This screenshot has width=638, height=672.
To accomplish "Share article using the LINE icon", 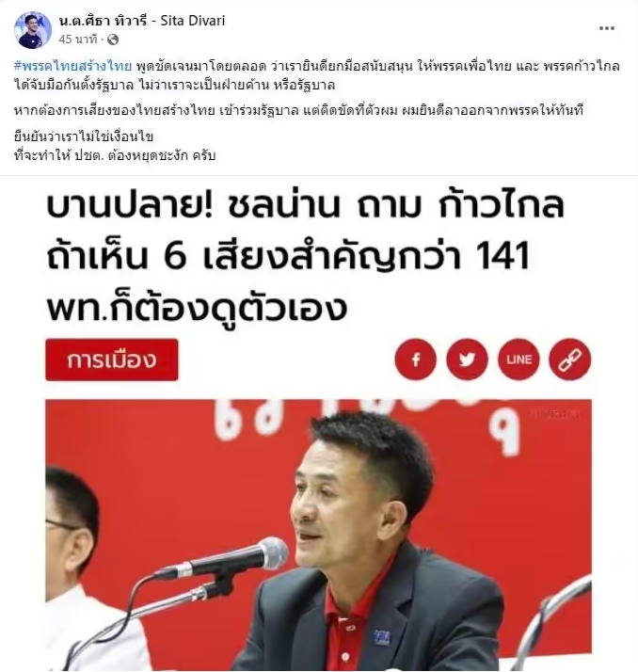I will coord(518,360).
